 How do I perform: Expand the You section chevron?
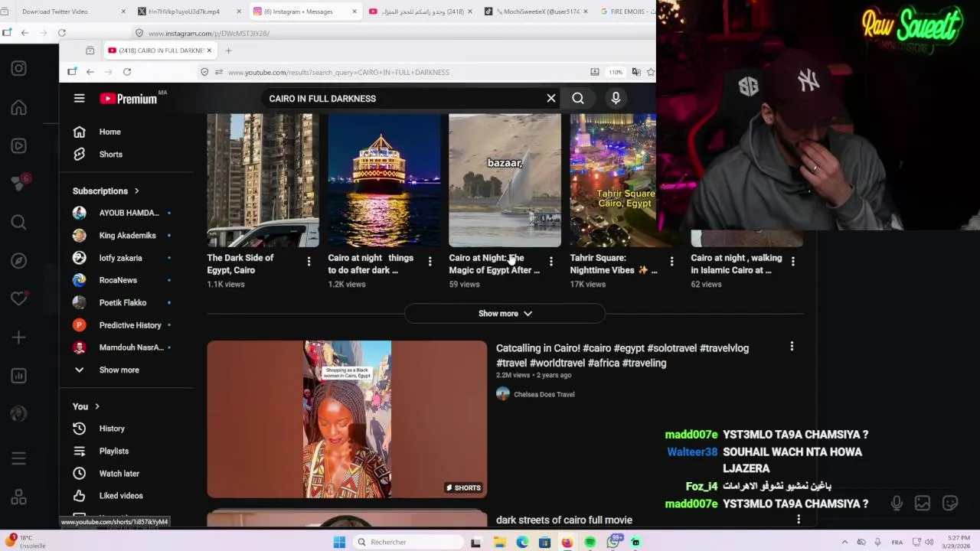pos(97,406)
